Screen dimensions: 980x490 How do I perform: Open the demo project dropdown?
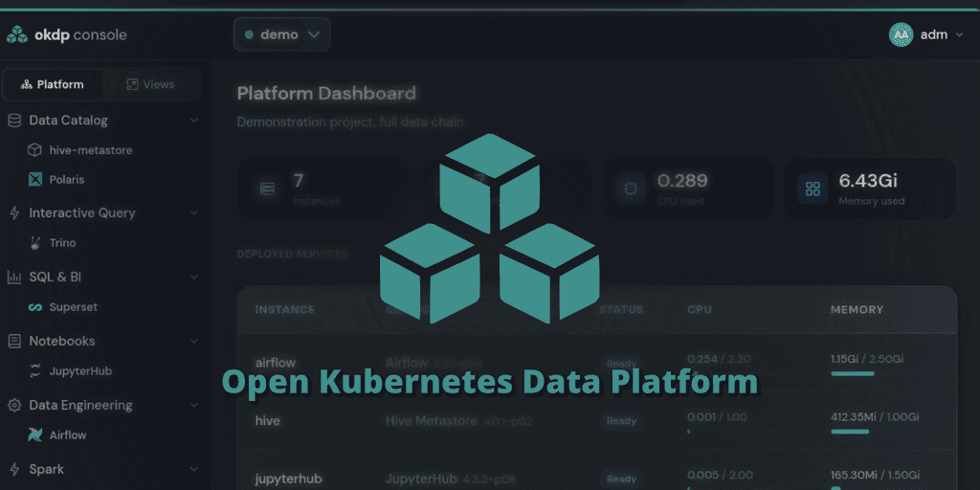(x=282, y=35)
